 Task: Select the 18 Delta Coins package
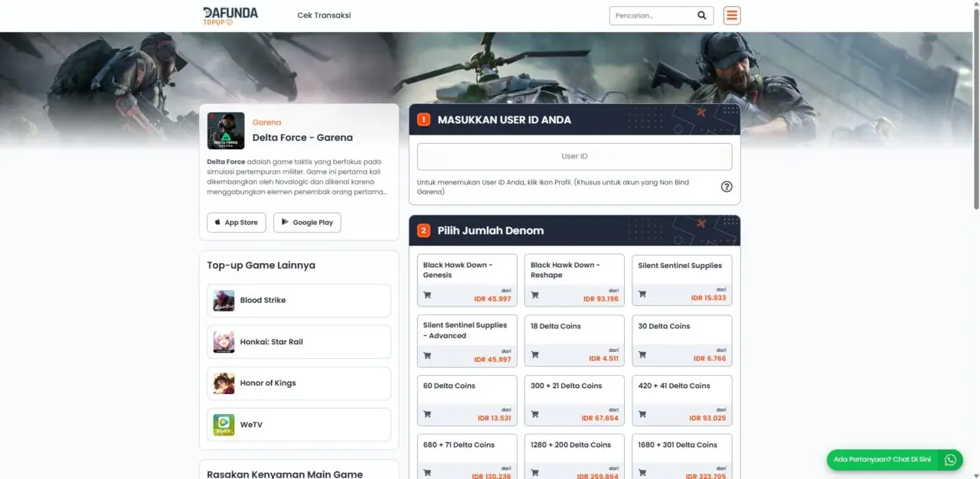(574, 341)
